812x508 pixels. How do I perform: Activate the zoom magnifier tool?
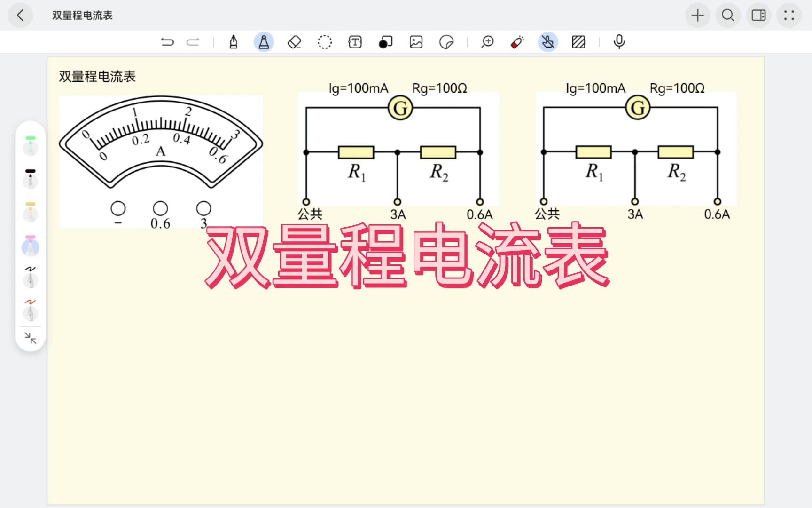coord(488,42)
